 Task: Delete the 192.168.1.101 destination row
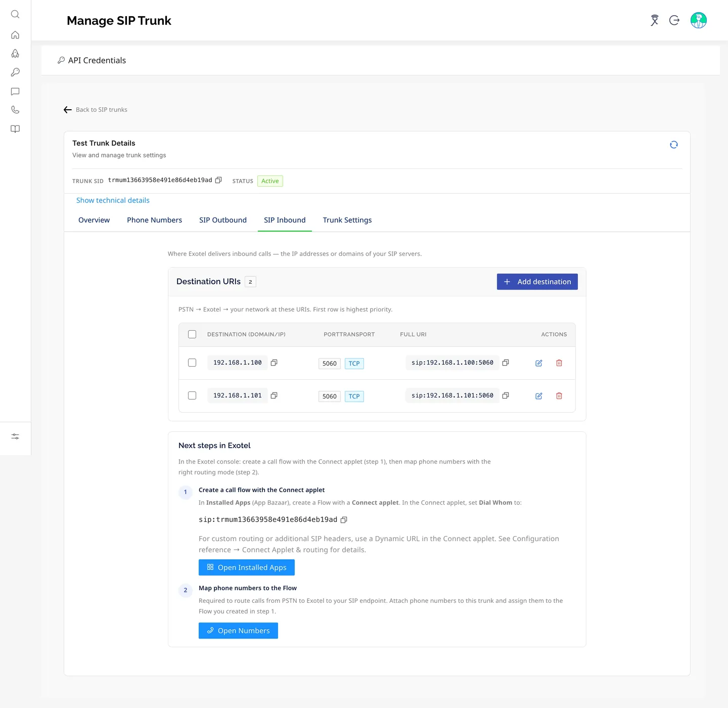559,396
